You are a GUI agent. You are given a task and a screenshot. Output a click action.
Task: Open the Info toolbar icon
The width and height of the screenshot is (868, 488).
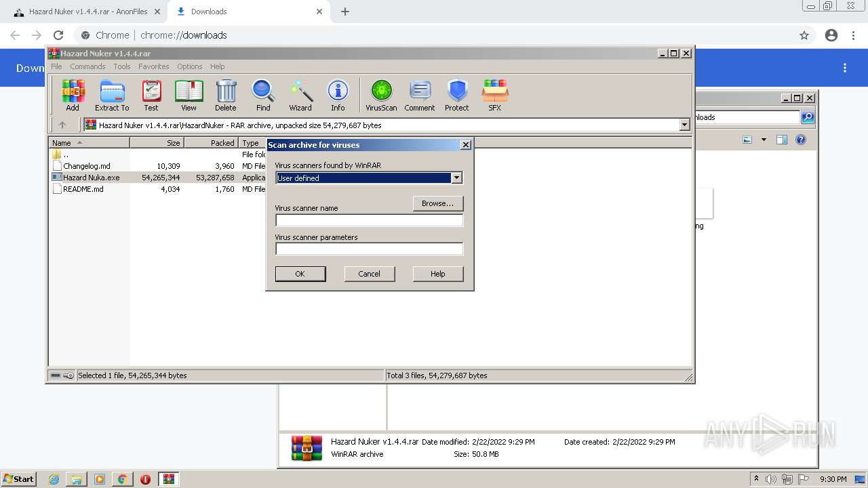click(338, 95)
